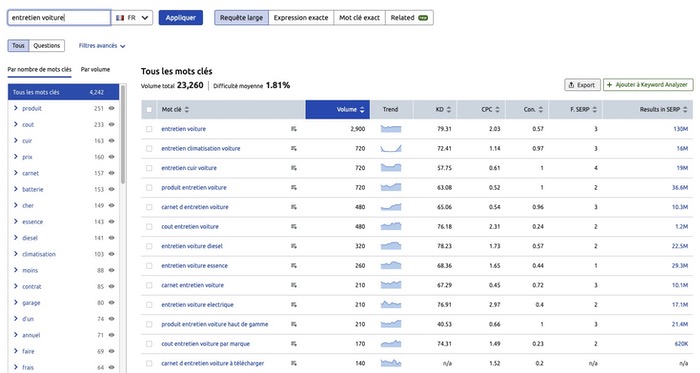Check the entretien cuir voiture checkbox
700x373 pixels.
[149, 168]
